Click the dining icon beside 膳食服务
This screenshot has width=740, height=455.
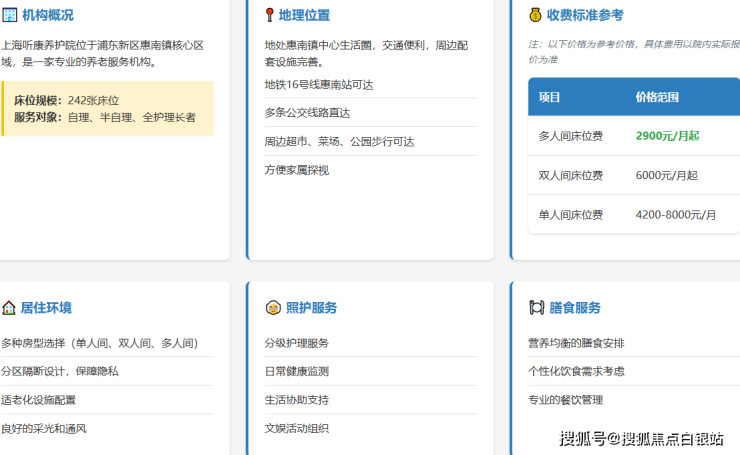(x=536, y=308)
